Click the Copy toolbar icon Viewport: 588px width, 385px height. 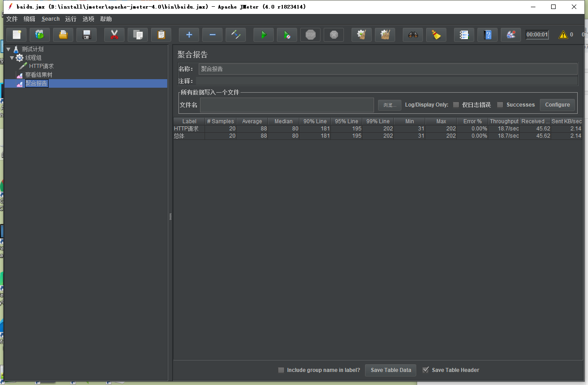click(138, 35)
